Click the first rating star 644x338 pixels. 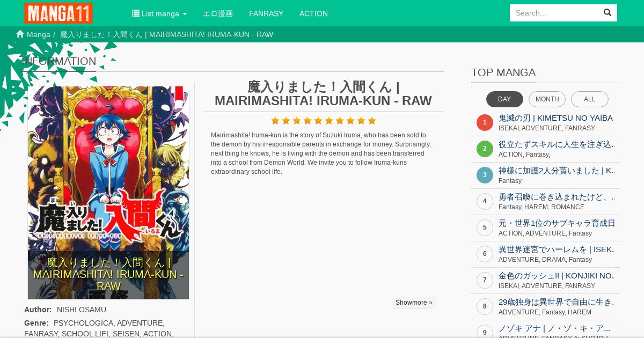[275, 121]
